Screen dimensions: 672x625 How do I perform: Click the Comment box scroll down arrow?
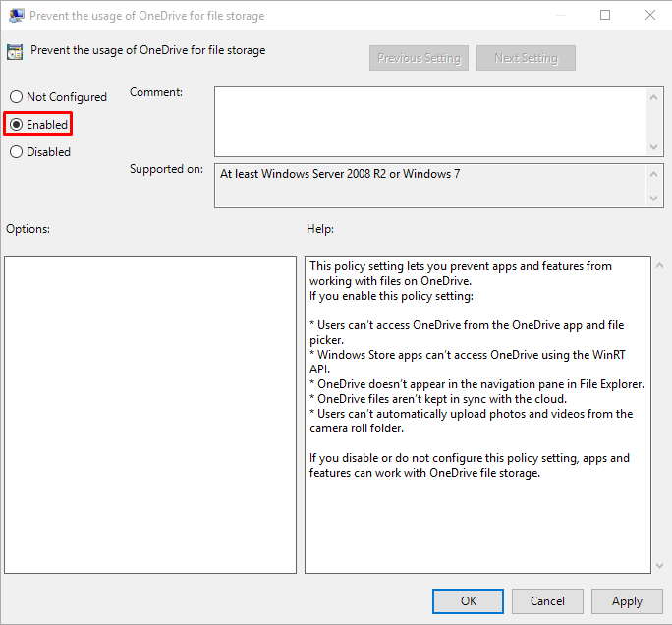pos(654,147)
